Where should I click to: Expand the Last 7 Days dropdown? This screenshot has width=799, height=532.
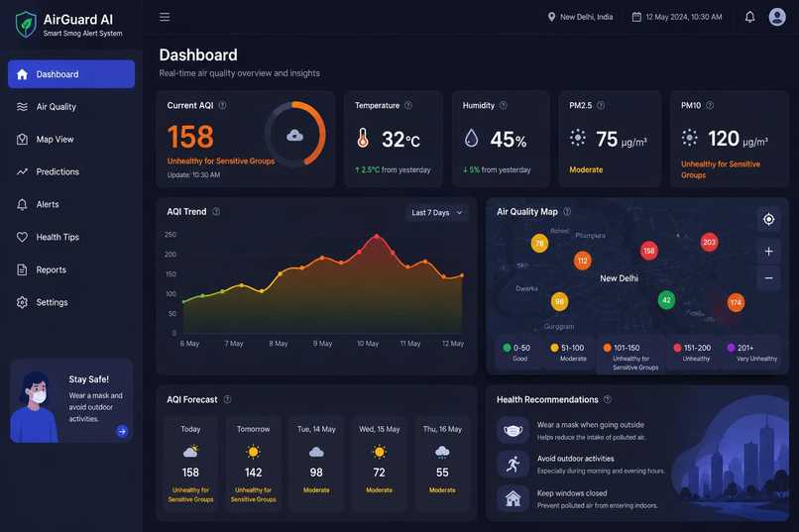pos(437,213)
